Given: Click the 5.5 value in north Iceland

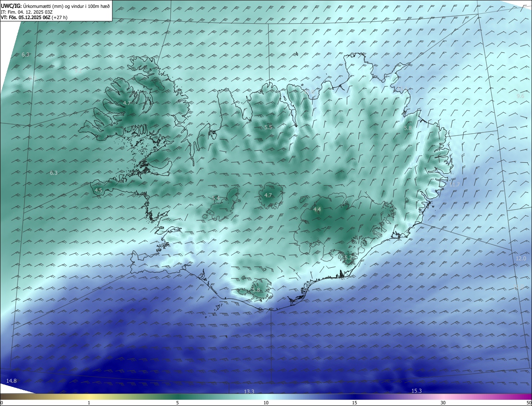Looking at the screenshot, I should pyautogui.click(x=268, y=127).
